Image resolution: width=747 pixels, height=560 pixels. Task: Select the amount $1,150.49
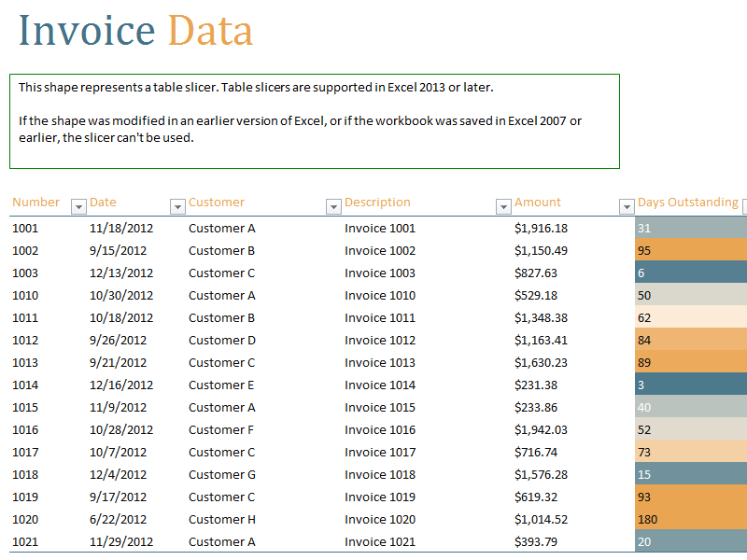coord(541,251)
